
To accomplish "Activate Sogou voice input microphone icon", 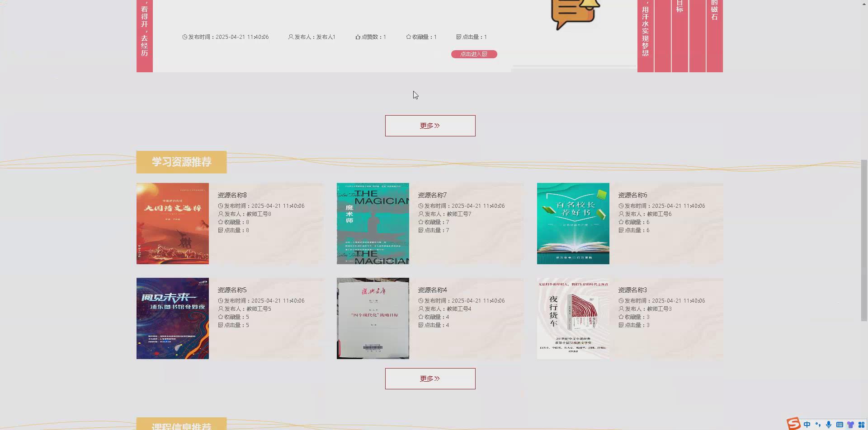I will point(829,424).
